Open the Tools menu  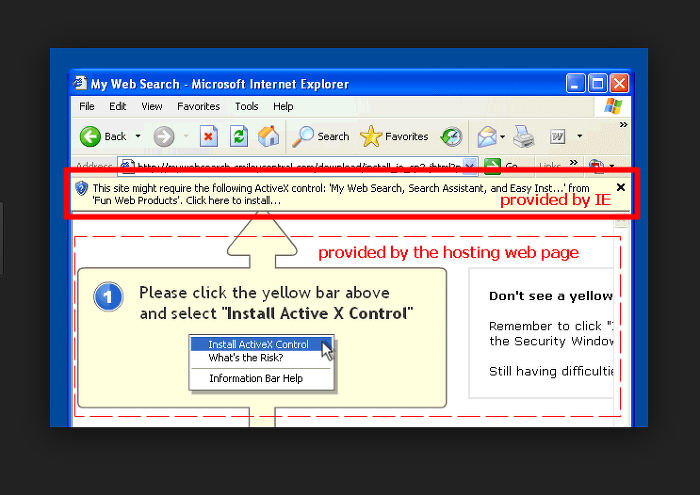click(246, 106)
